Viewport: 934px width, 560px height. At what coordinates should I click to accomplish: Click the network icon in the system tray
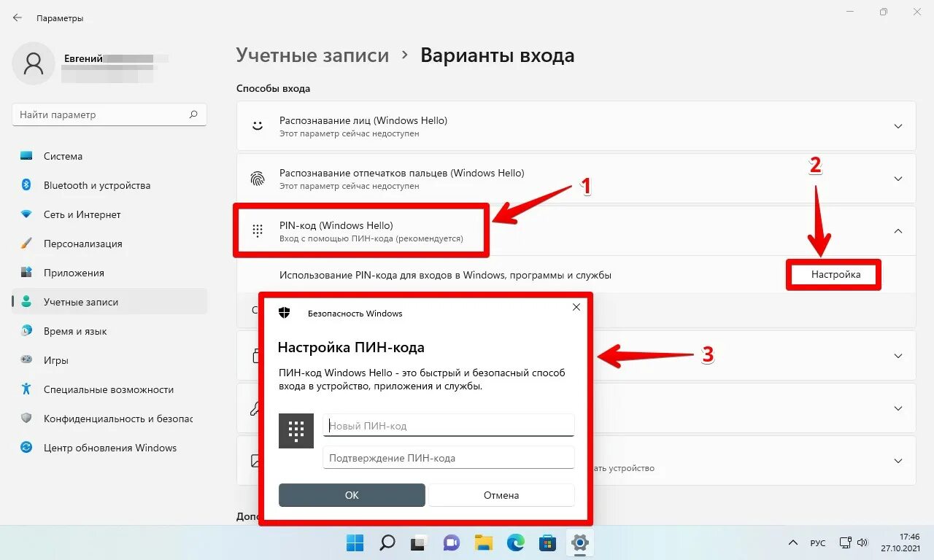tap(845, 543)
